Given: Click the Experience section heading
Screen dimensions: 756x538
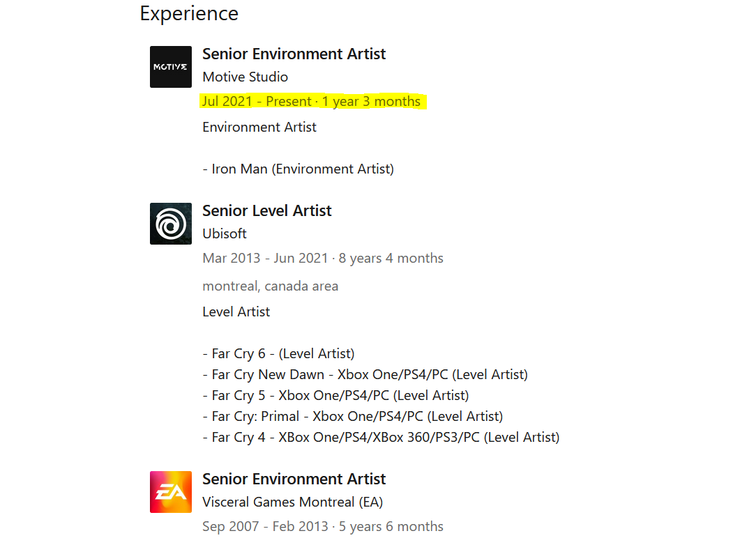Looking at the screenshot, I should point(189,13).
